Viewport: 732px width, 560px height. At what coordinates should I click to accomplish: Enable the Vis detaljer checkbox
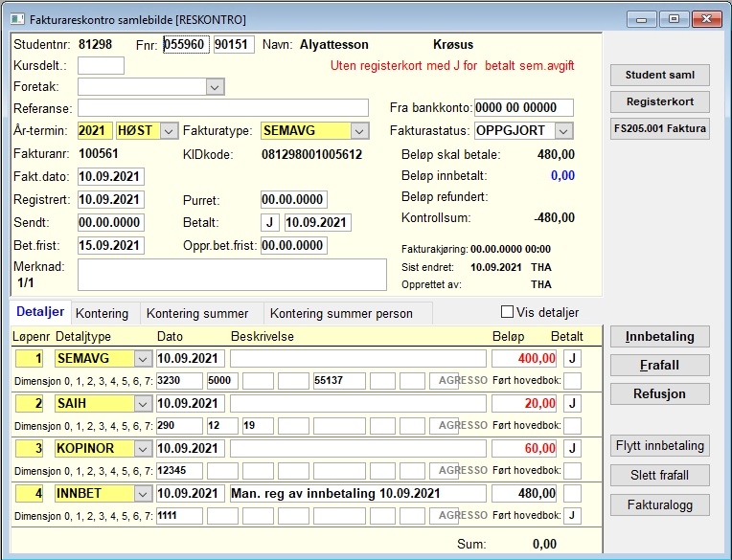pyautogui.click(x=507, y=312)
